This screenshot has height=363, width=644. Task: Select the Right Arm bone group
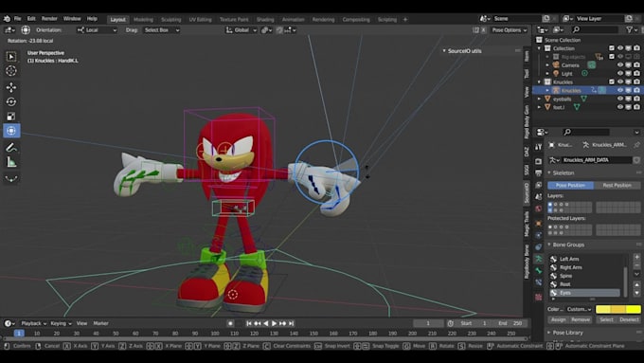point(585,267)
